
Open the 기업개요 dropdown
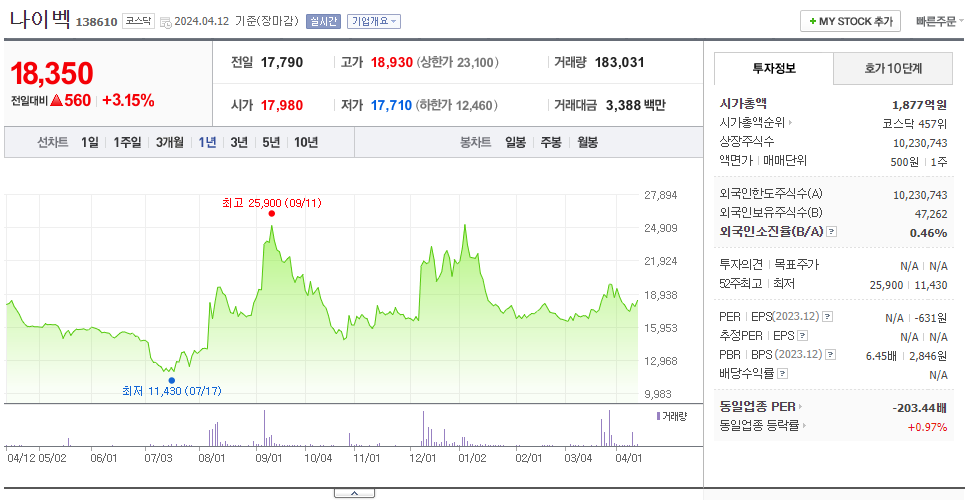tap(373, 21)
